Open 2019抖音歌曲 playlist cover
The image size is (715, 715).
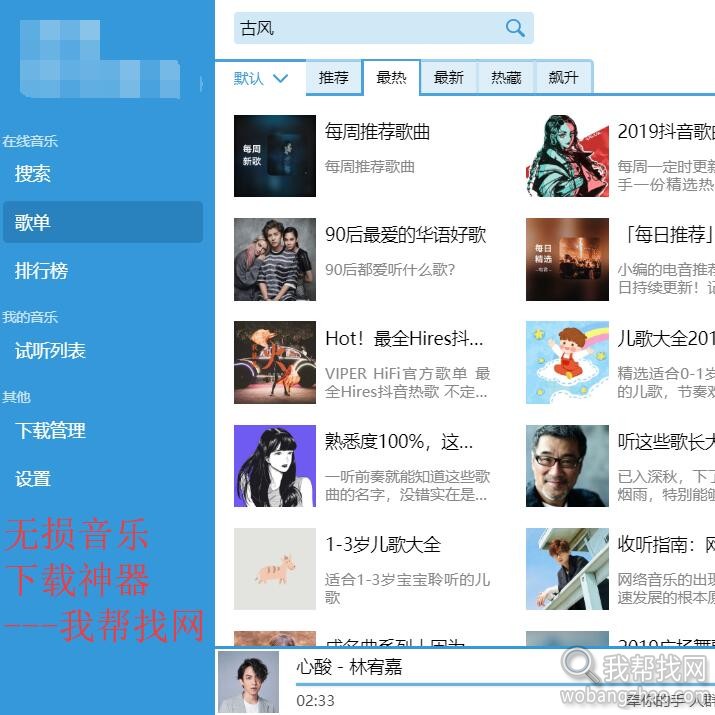pyautogui.click(x=567, y=156)
